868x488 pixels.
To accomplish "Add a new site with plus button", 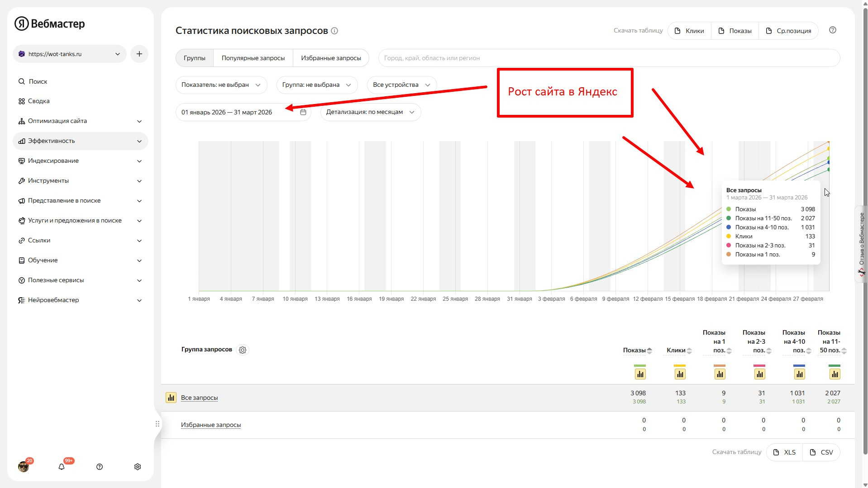I will (x=139, y=54).
